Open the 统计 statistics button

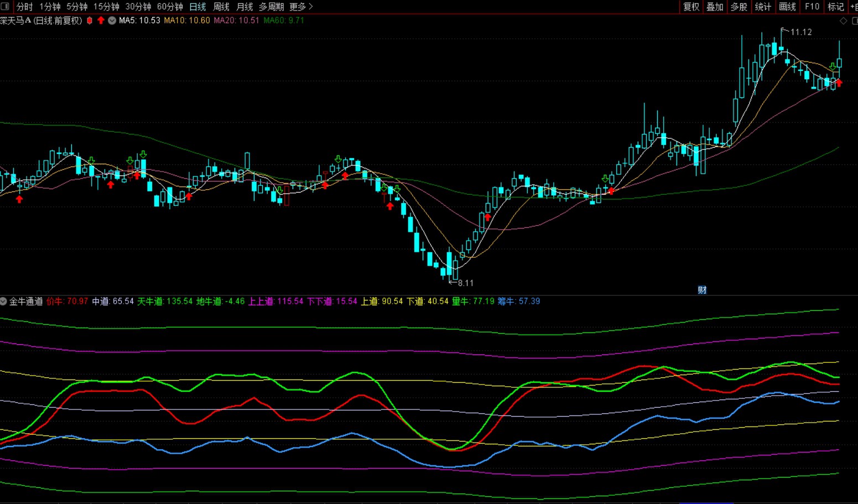(x=763, y=7)
